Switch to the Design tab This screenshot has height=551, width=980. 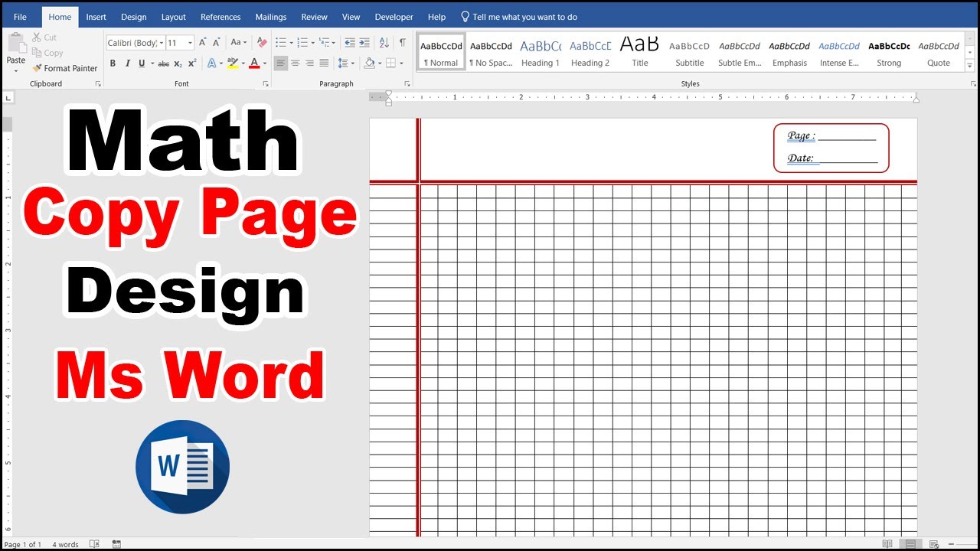pyautogui.click(x=134, y=17)
